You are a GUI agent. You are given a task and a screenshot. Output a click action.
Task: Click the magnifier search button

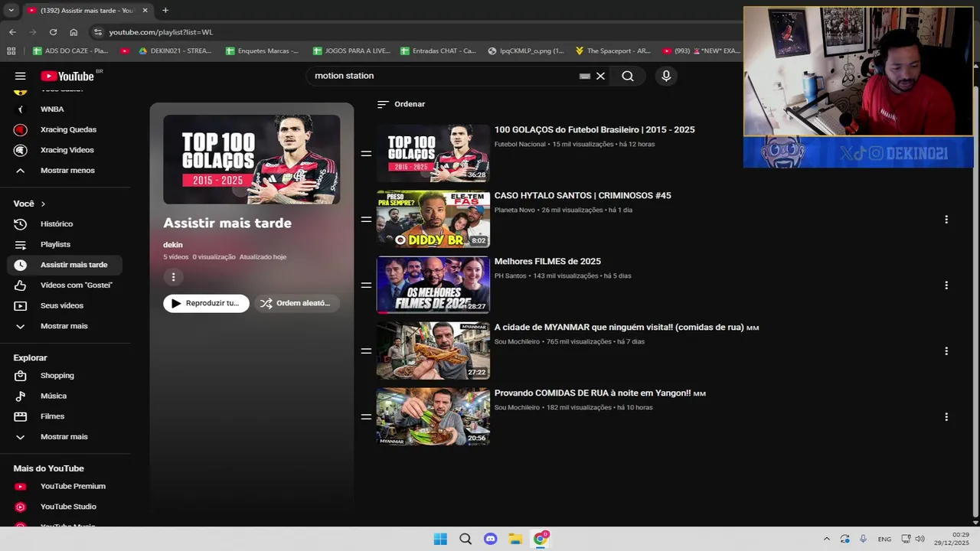click(628, 76)
